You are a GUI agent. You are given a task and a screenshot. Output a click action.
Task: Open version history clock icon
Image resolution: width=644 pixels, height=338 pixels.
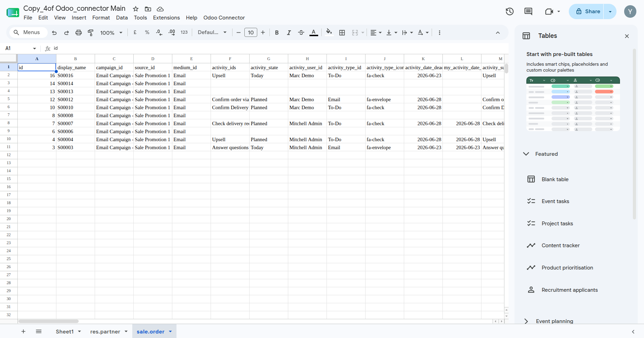pos(510,11)
